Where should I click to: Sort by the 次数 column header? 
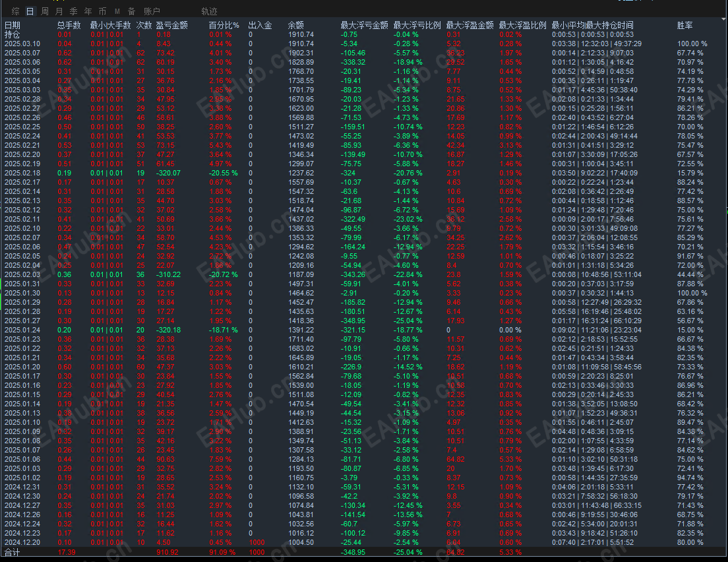144,25
